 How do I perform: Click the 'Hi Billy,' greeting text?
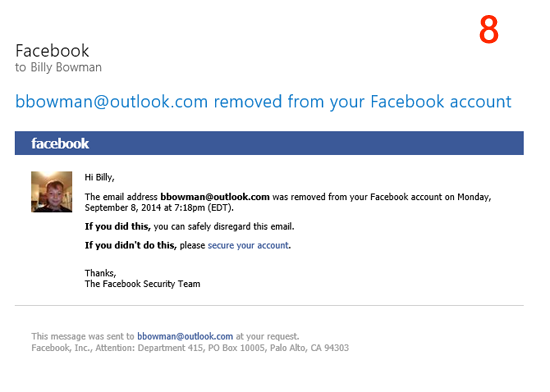pyautogui.click(x=99, y=177)
